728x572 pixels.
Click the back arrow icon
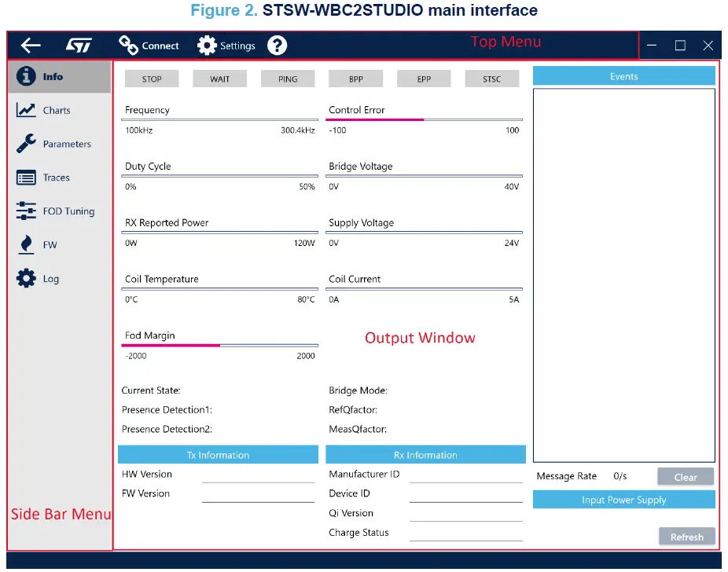pos(31,46)
